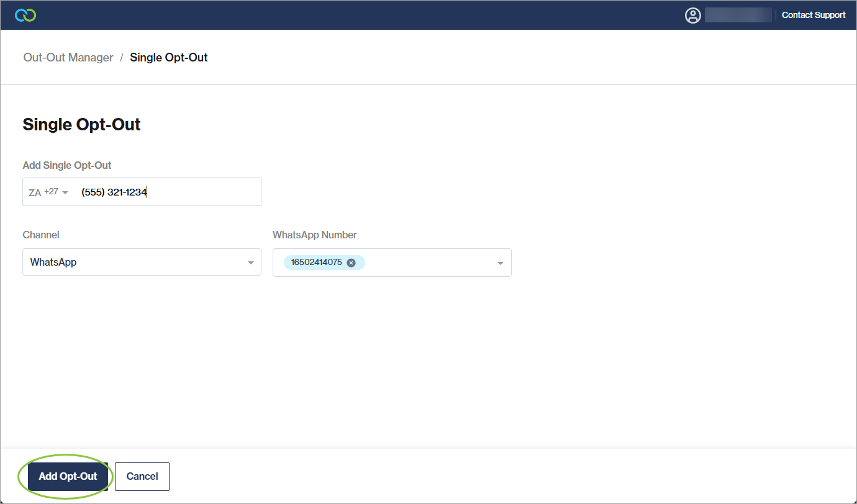Click the 16502414075 chip text
This screenshot has width=857, height=504.
pos(316,263)
